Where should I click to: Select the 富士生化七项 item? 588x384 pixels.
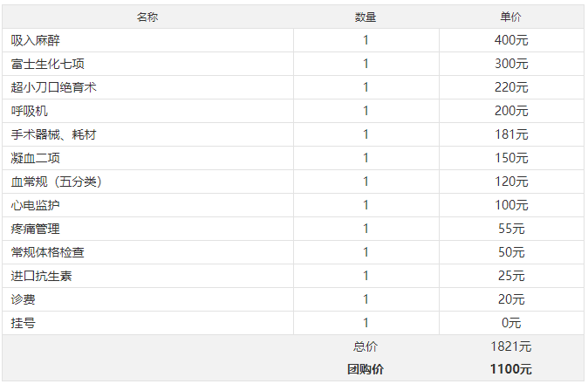(48, 64)
